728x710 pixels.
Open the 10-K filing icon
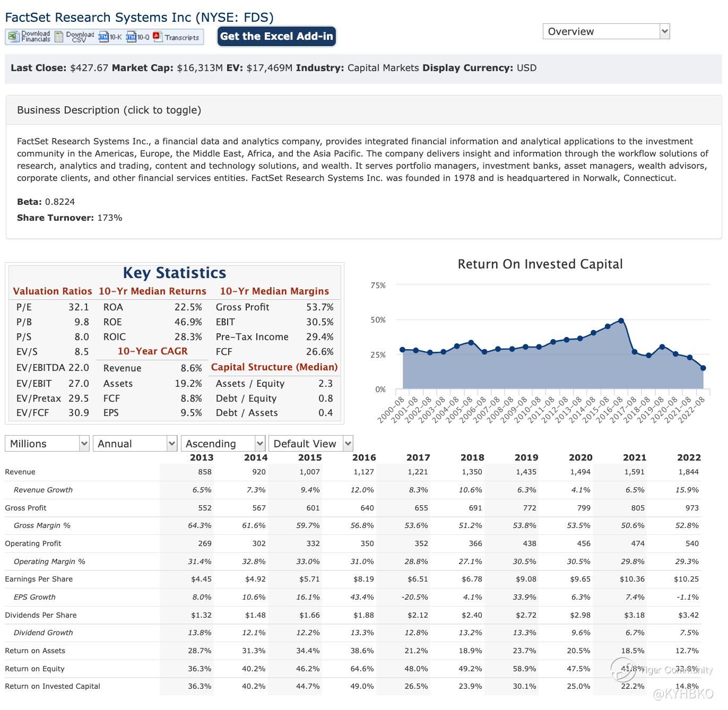103,37
